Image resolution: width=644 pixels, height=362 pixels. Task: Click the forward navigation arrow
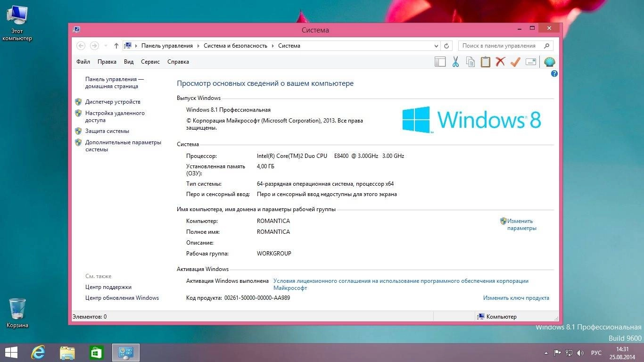94,46
